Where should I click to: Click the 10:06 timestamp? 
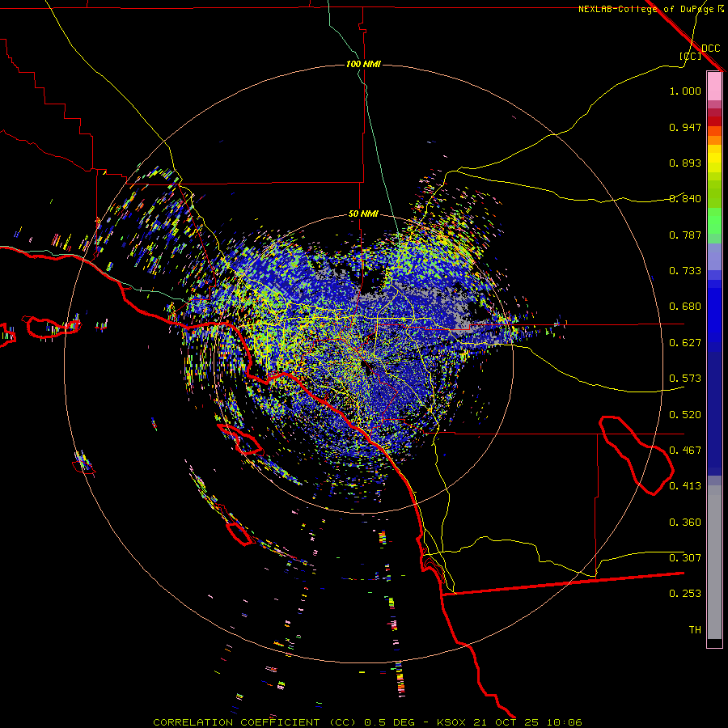564,722
